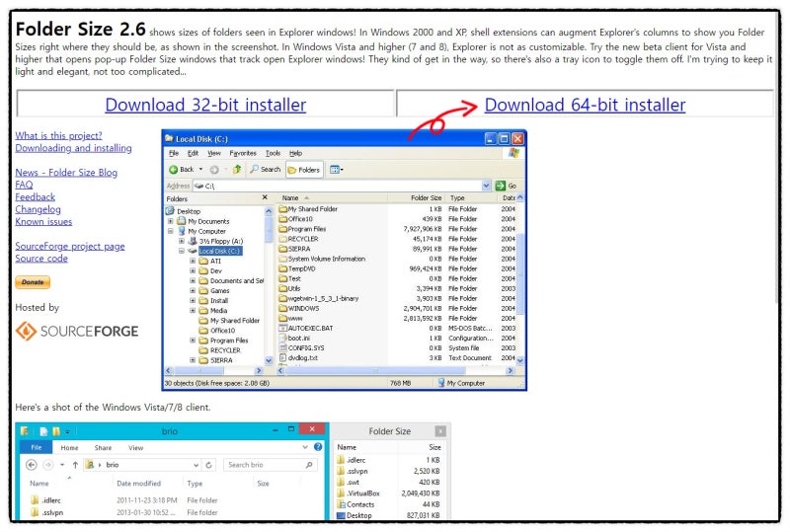Open the SourceForge project page link
790x532 pixels.
click(70, 246)
